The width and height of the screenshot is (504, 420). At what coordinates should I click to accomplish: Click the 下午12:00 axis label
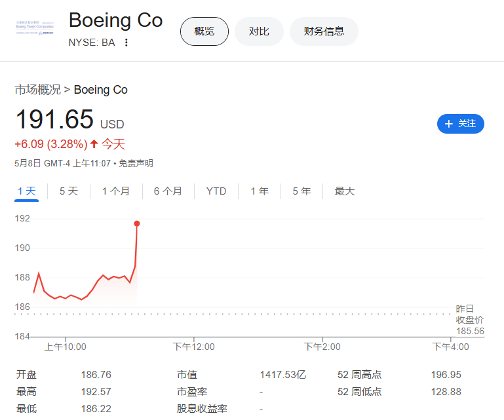click(194, 347)
